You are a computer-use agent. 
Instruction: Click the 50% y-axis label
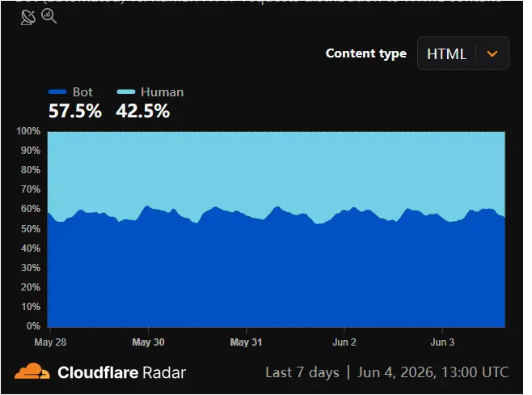[x=31, y=228]
